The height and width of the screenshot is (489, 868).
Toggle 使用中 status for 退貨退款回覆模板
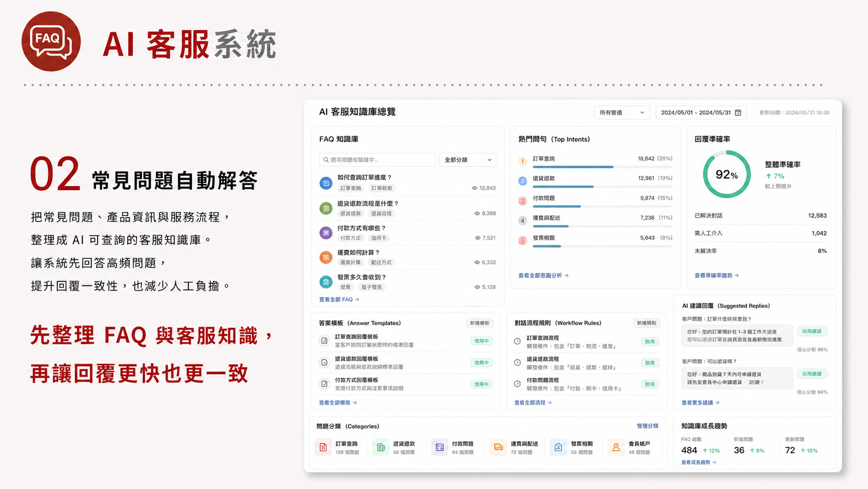pyautogui.click(x=482, y=363)
